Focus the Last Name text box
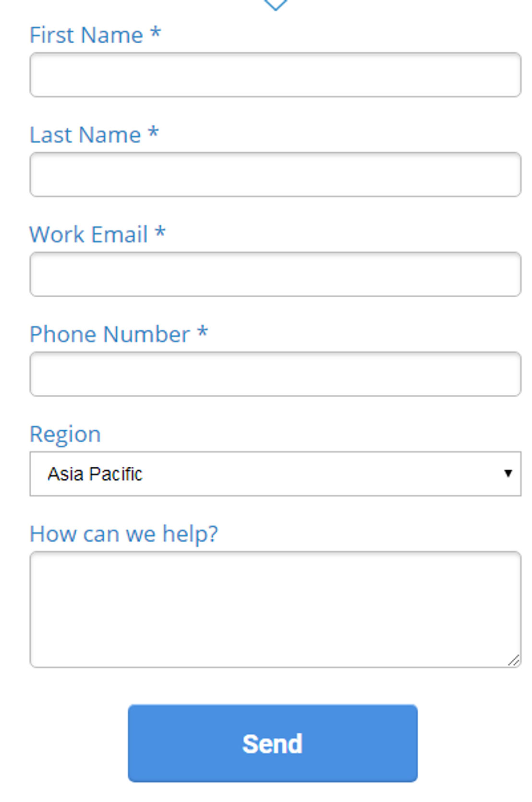This screenshot has height=802, width=532. (x=275, y=175)
